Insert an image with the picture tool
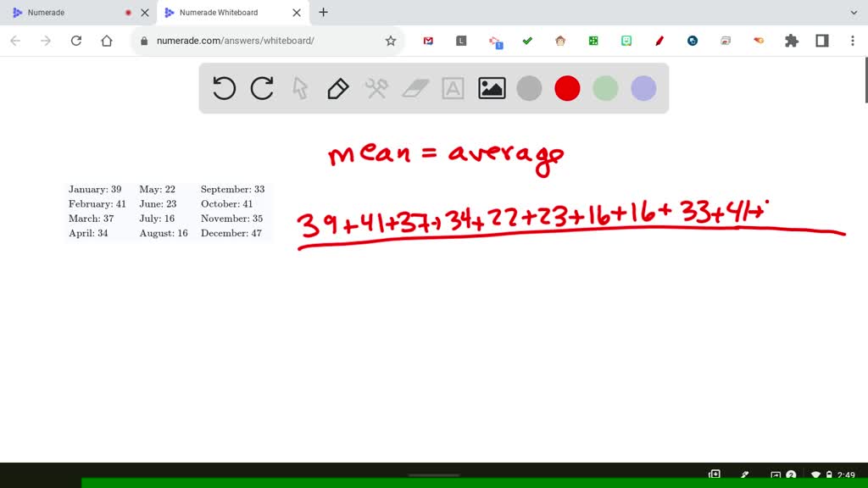The width and height of the screenshot is (868, 488). coord(492,88)
